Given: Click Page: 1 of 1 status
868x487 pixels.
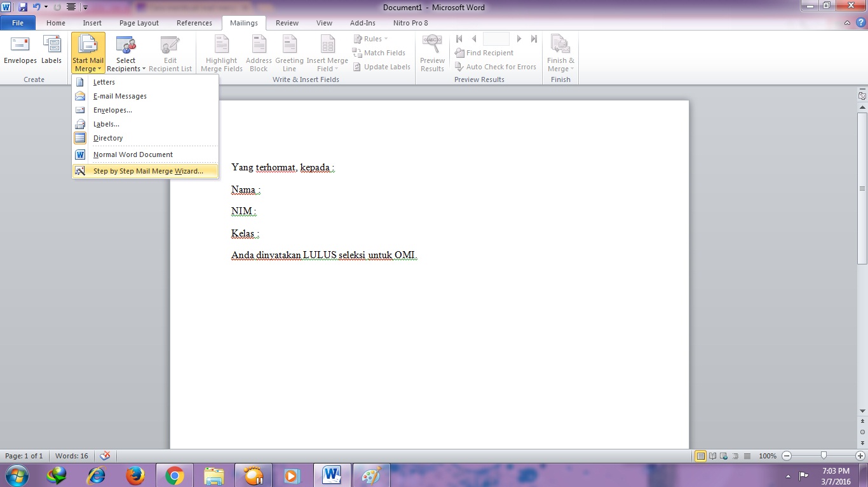Looking at the screenshot, I should 24,456.
